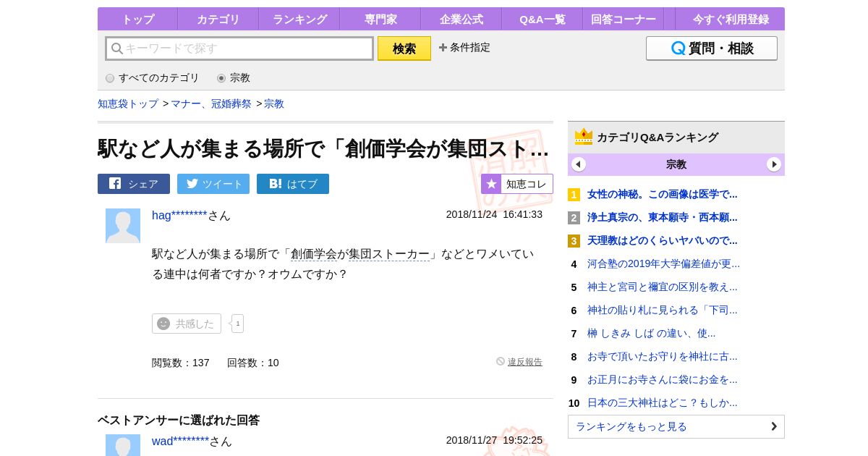This screenshot has height=456, width=868.
Task: Open the 回答コーナー navigation tab
Action: (x=624, y=20)
